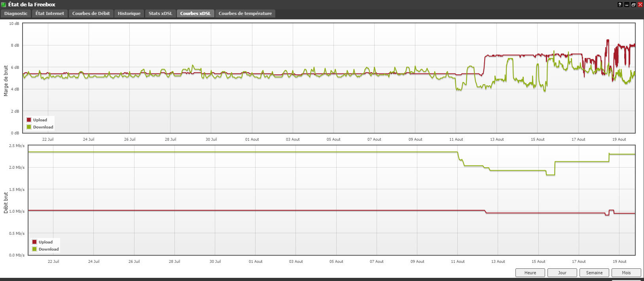Click 11 Aout date on noise margin chart

(456, 139)
